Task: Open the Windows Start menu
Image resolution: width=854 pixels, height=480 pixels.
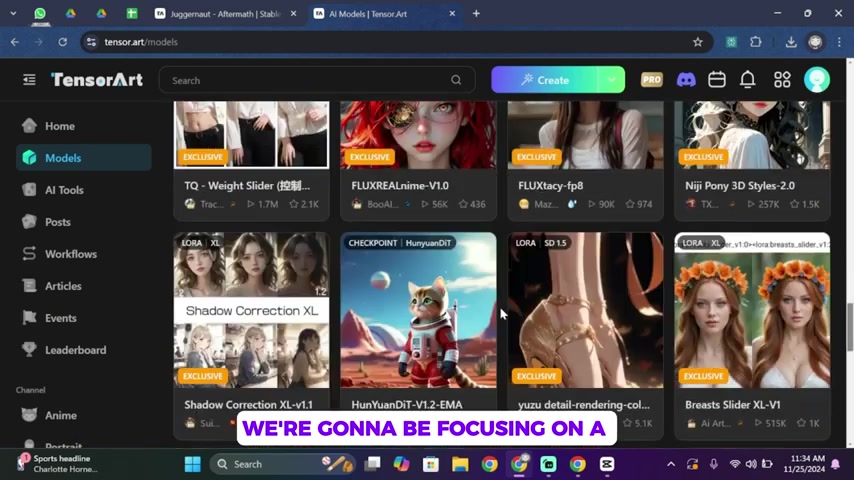Action: [192, 464]
